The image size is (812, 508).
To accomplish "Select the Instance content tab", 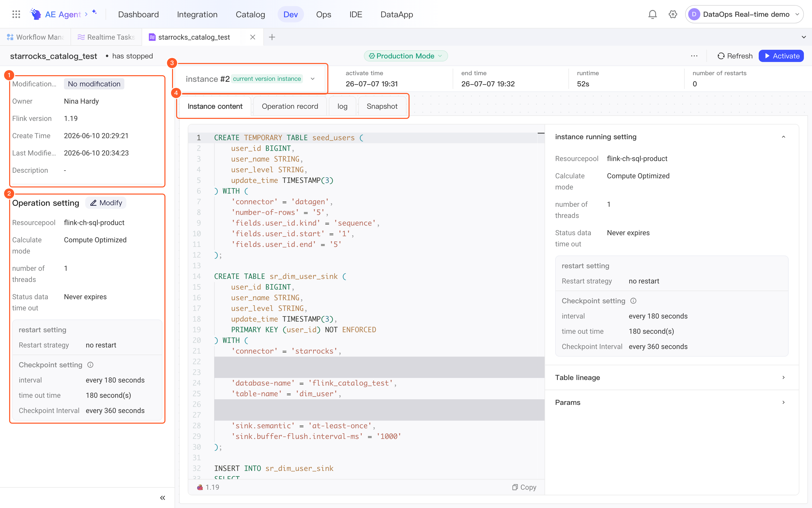I will (x=215, y=106).
